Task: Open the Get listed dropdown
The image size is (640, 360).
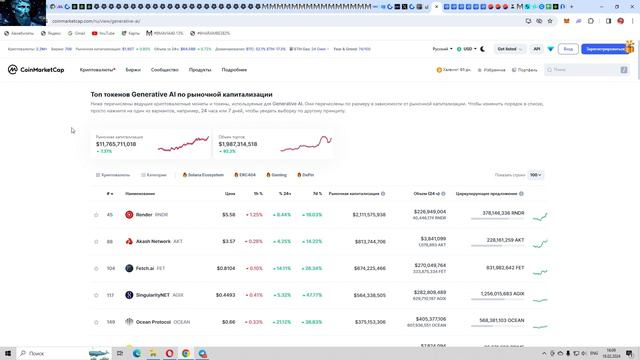Action: click(509, 49)
